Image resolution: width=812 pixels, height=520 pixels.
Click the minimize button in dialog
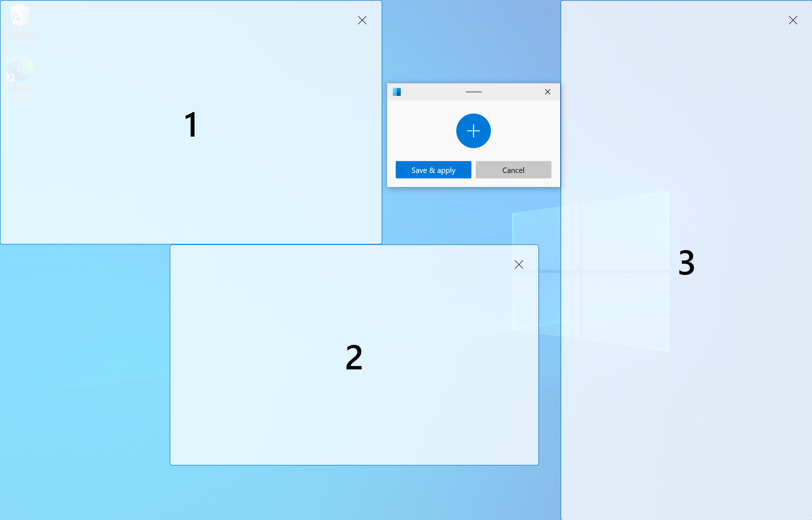(x=474, y=92)
